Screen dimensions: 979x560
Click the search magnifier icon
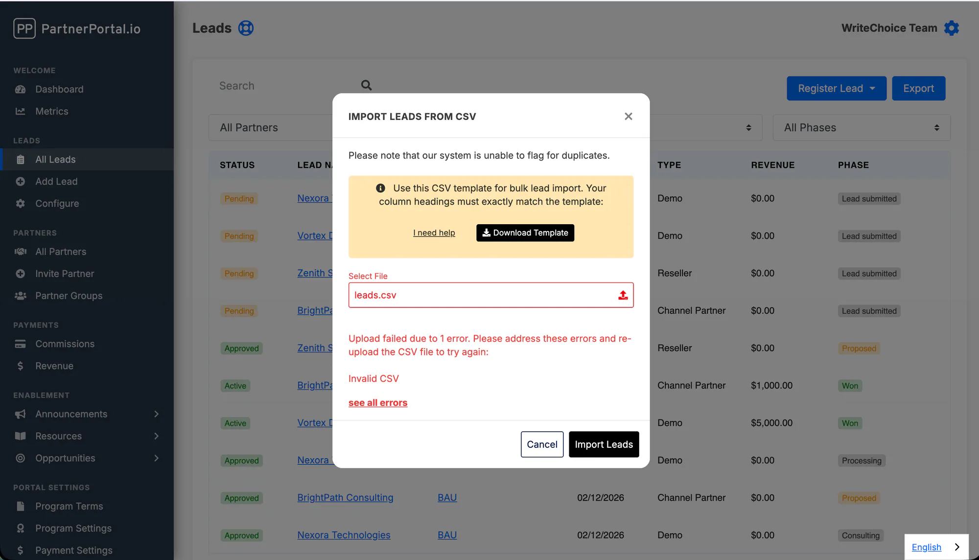[x=366, y=85]
